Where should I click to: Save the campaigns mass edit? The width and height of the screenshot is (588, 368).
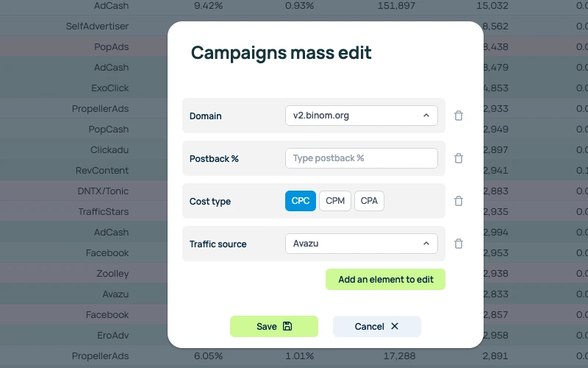click(x=273, y=326)
